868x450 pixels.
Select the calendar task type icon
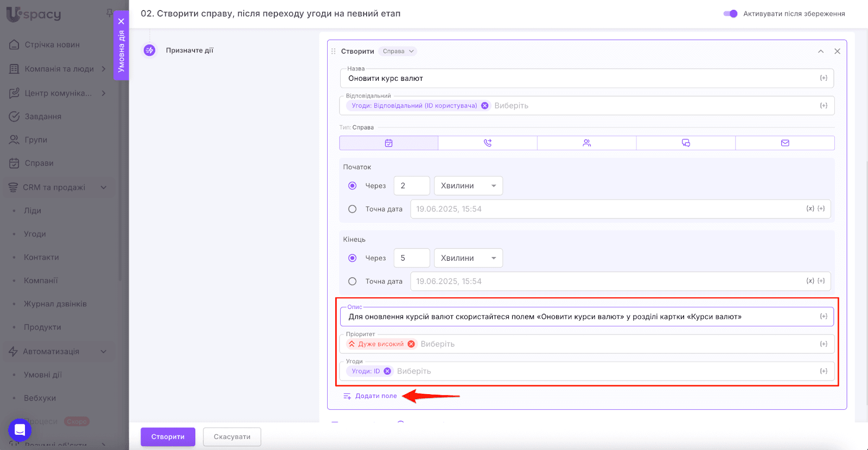click(388, 143)
